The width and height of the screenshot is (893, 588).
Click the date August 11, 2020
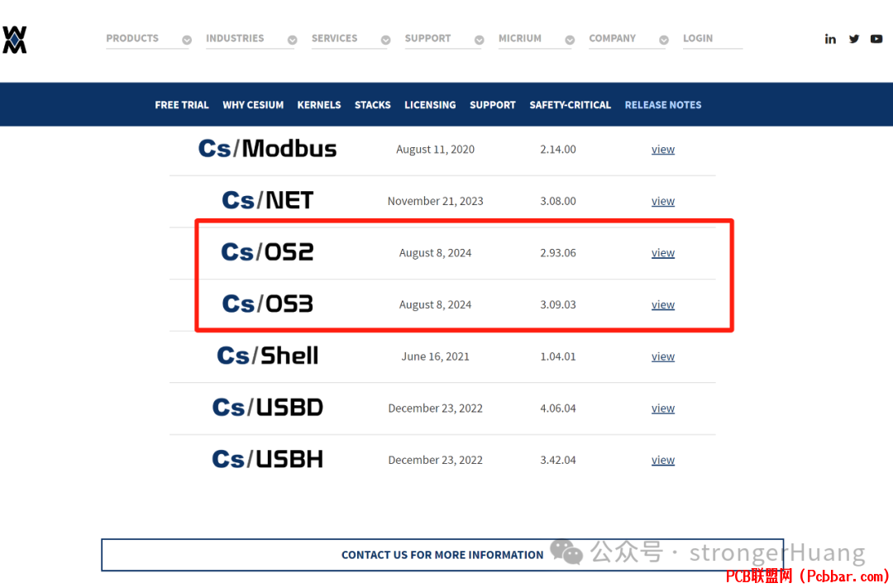coord(435,150)
